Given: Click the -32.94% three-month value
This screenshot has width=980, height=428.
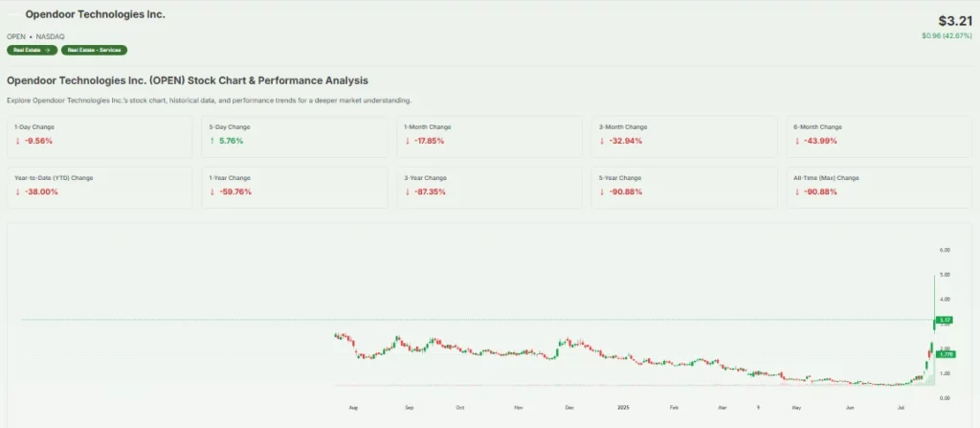Looking at the screenshot, I should coord(626,141).
